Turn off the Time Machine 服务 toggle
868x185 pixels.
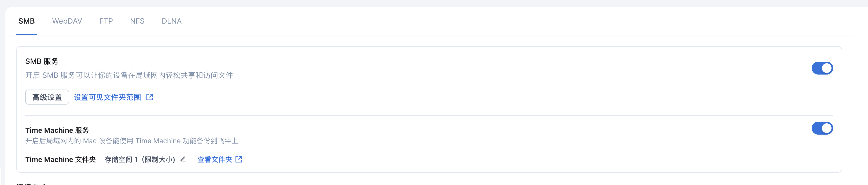pos(822,128)
